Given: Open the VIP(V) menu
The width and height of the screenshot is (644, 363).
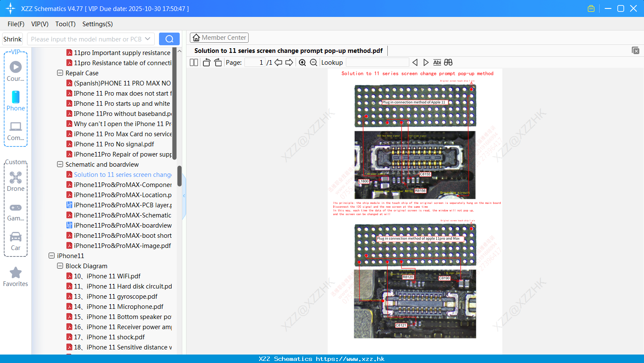Looking at the screenshot, I should (40, 24).
